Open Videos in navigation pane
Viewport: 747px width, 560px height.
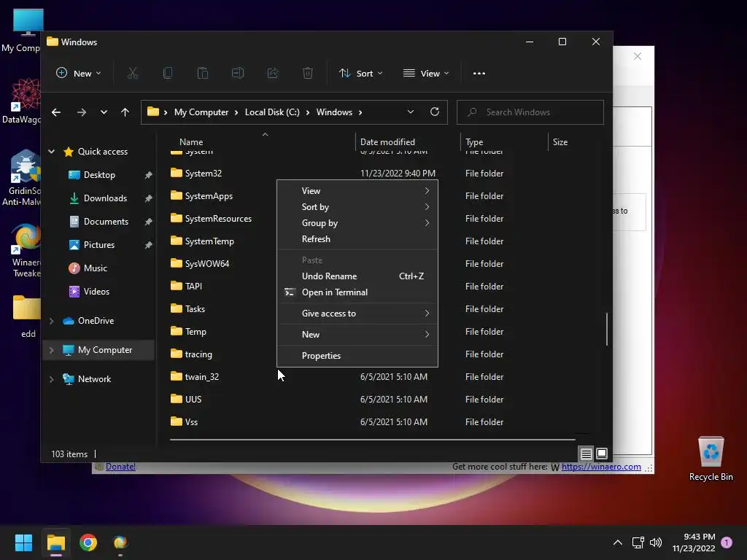(x=96, y=292)
